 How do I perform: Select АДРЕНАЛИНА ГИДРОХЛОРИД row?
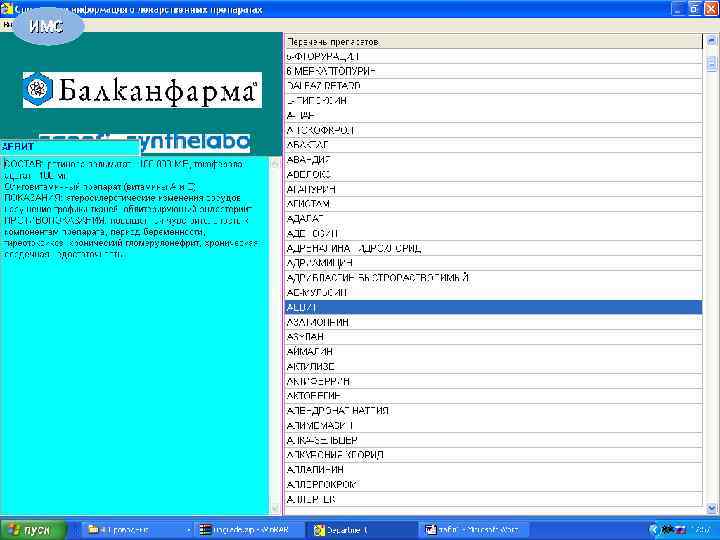(x=493, y=248)
